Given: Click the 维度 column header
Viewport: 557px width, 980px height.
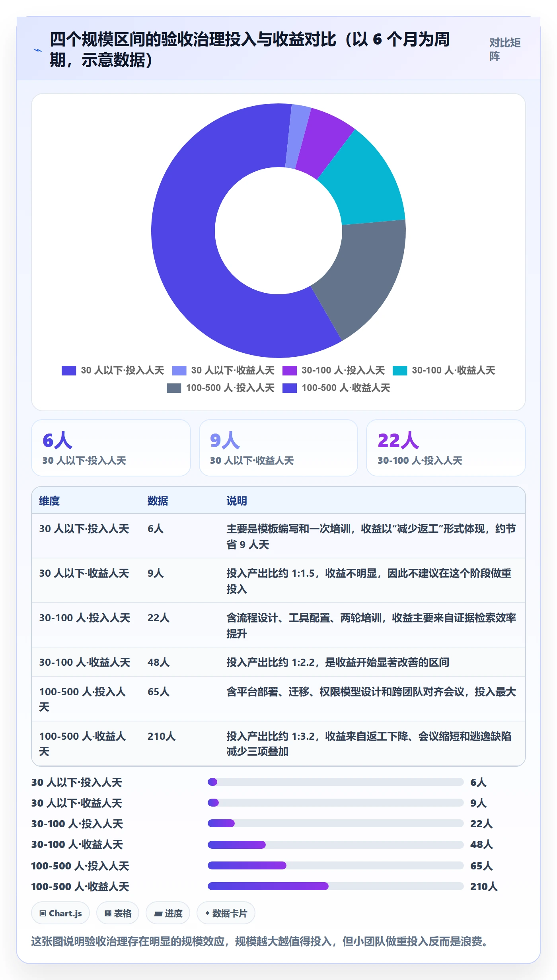Looking at the screenshot, I should pyautogui.click(x=49, y=501).
